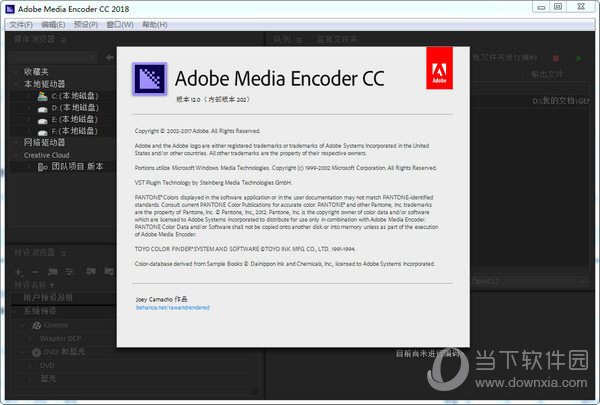Open the 预设(P) menu

[86, 25]
